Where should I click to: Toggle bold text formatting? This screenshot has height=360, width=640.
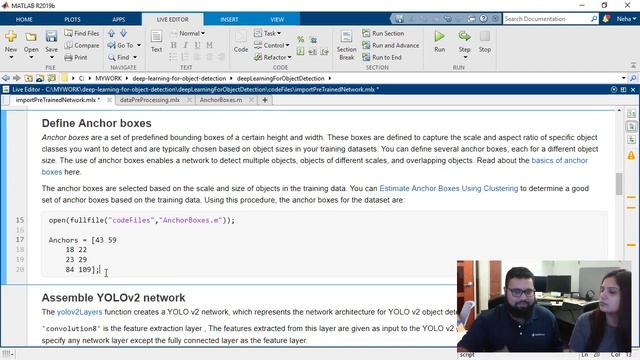tap(173, 45)
